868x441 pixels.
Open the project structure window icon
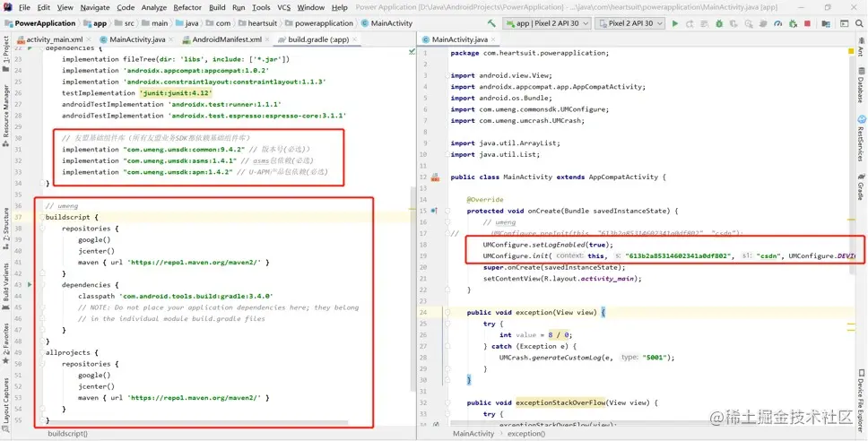pos(826,23)
